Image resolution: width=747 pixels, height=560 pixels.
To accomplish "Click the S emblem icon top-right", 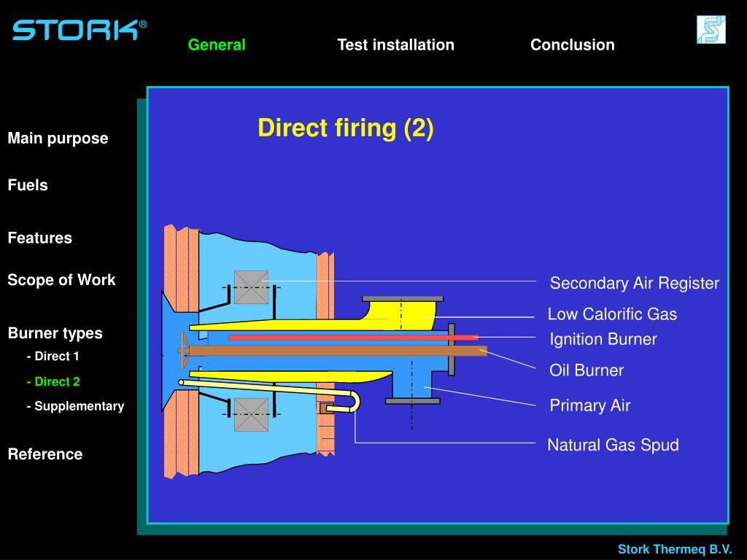I will click(711, 30).
